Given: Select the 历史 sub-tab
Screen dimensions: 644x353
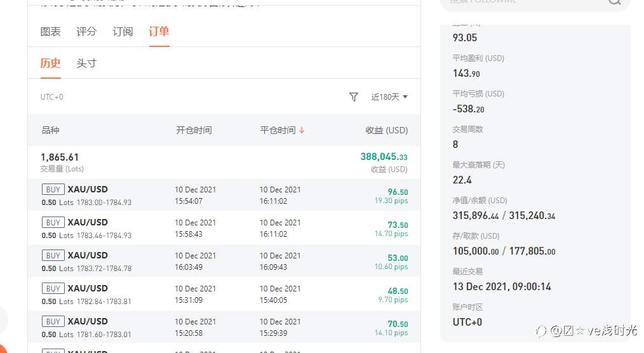Looking at the screenshot, I should 50,63.
